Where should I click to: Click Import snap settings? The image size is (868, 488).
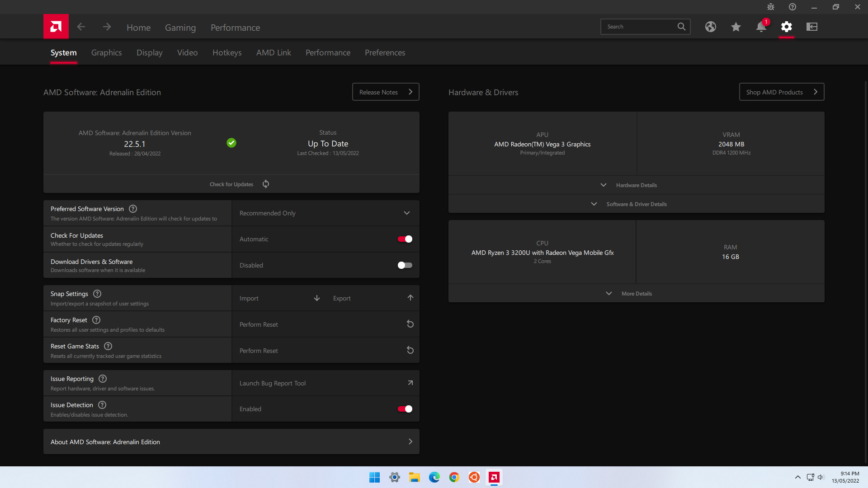249,298
